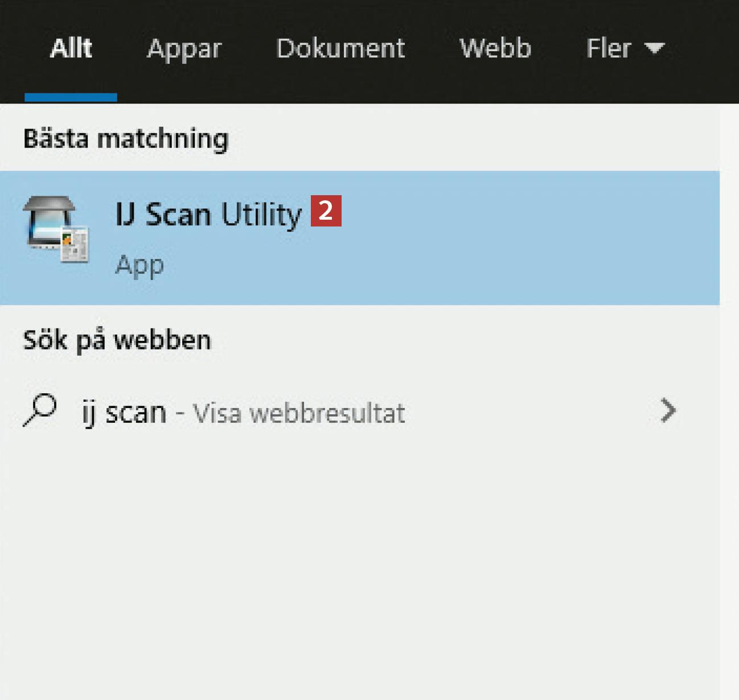Expand web results with the right chevron
Image resolution: width=739 pixels, height=700 pixels.
tap(668, 411)
